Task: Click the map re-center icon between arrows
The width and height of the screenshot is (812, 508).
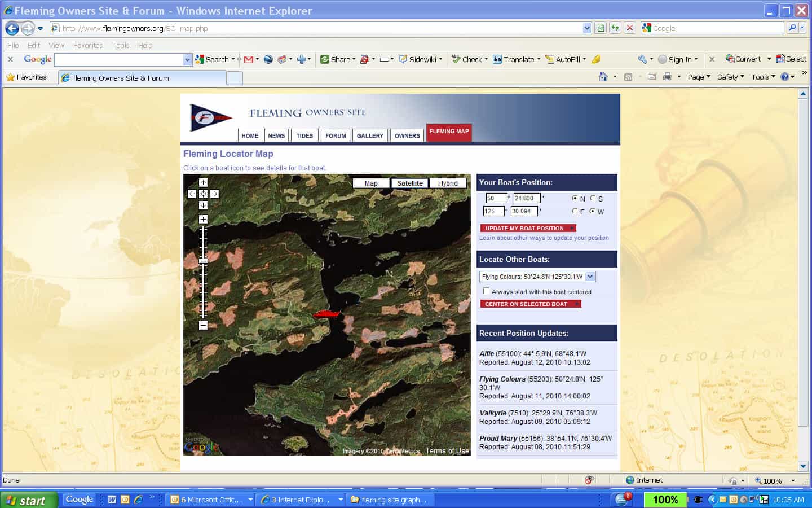Action: pos(203,194)
